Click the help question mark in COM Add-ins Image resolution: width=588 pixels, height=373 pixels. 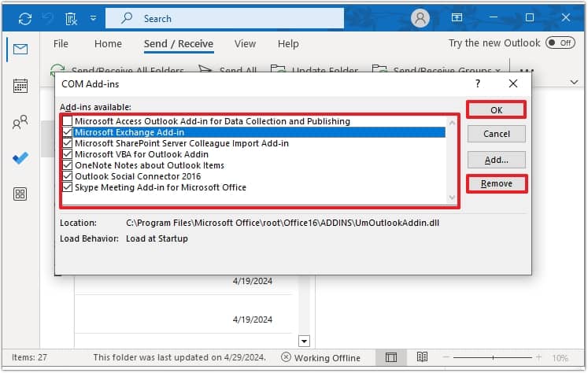click(x=477, y=83)
